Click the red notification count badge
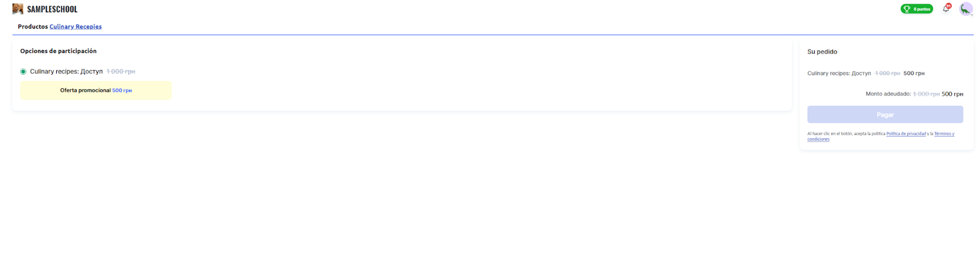Screen dimensions: 980x272 pos(949,6)
